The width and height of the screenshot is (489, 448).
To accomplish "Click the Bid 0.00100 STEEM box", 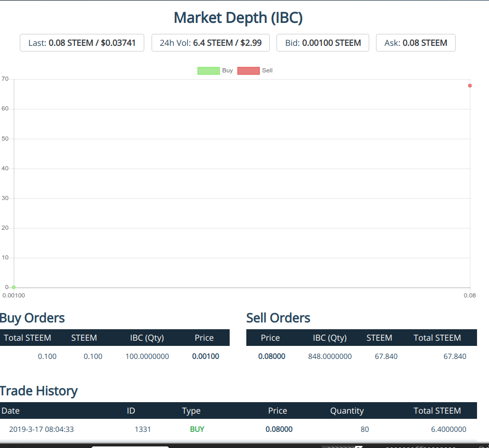I will point(323,43).
